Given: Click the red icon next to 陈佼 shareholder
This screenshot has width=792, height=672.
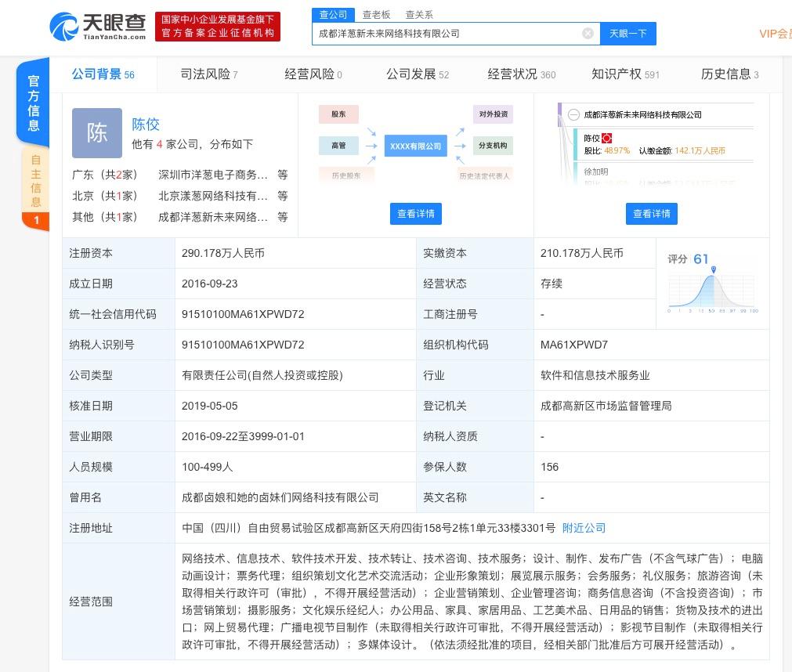Looking at the screenshot, I should (606, 138).
